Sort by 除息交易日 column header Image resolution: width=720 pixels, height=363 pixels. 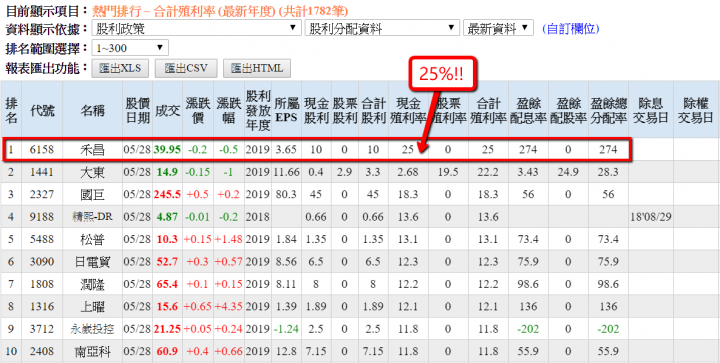tap(651, 110)
